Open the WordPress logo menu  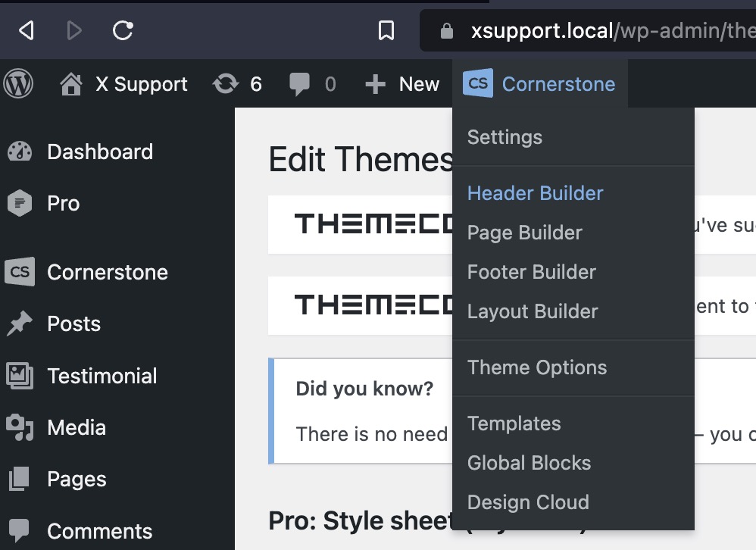pos(18,84)
